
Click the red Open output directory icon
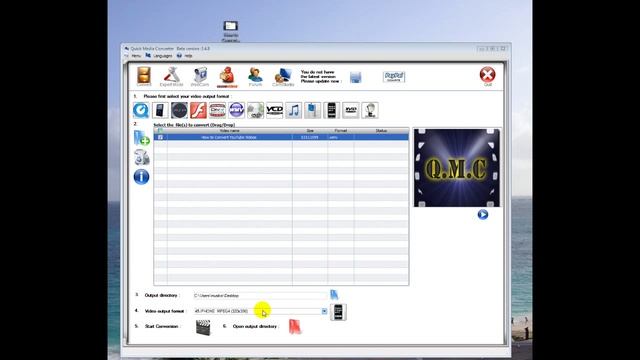click(295, 327)
